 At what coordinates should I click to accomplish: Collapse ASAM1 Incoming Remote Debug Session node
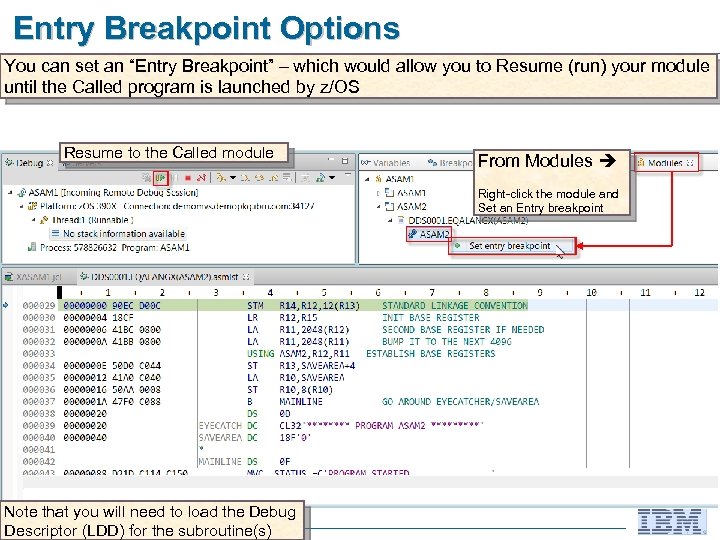10,192
